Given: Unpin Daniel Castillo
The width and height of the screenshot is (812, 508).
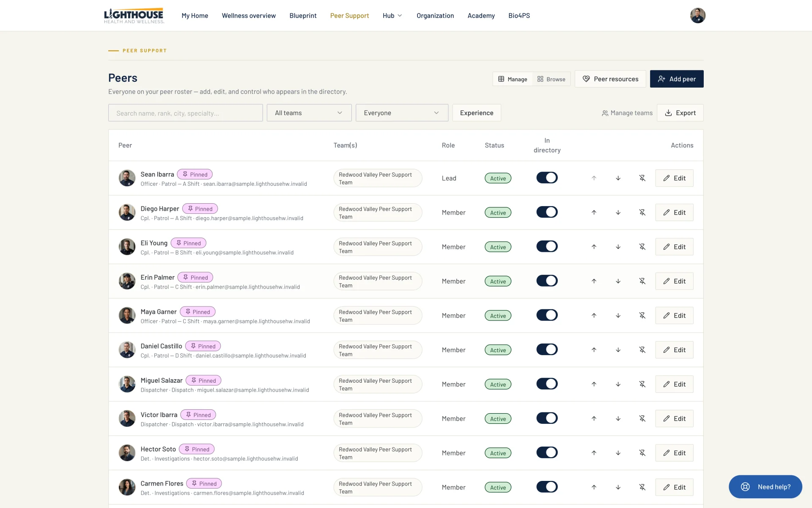Looking at the screenshot, I should pyautogui.click(x=642, y=350).
